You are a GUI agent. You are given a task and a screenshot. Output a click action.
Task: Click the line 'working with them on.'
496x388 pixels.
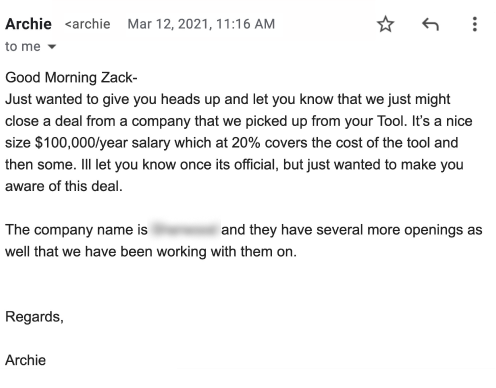tap(226, 252)
